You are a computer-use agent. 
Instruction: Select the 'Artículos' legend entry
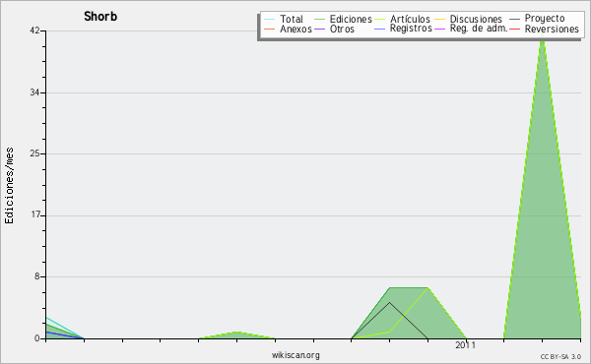(410, 19)
